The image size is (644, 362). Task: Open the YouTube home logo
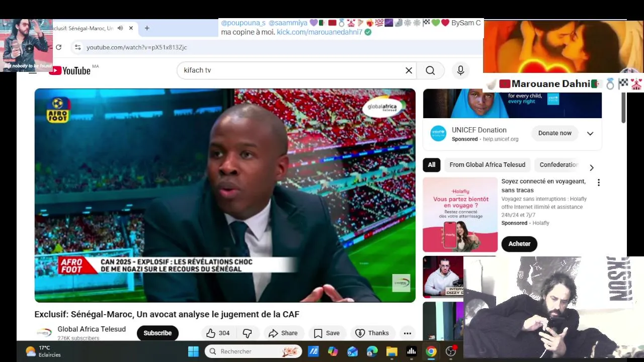click(x=69, y=70)
